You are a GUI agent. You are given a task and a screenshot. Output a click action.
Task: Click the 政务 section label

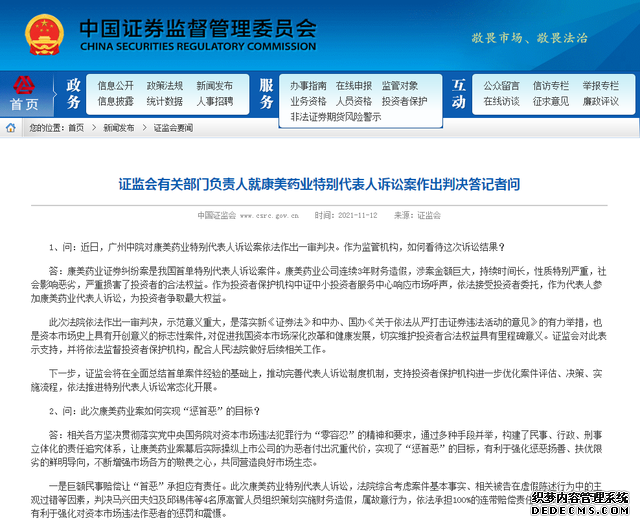pyautogui.click(x=73, y=93)
